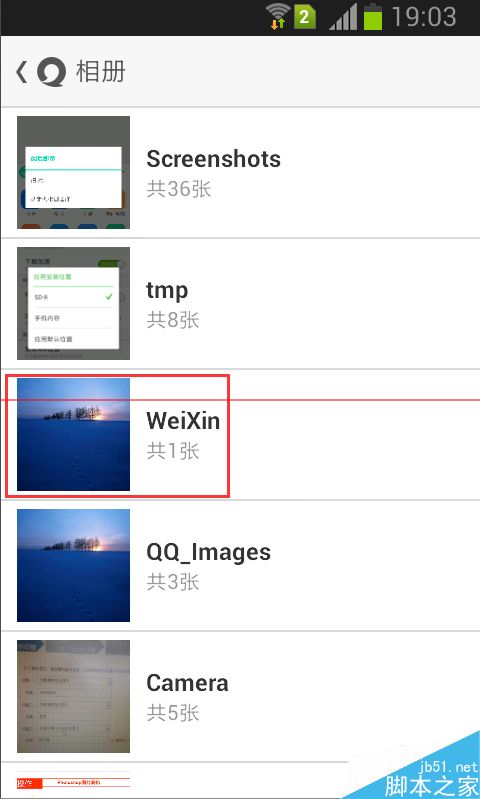Select the QQ_Images album label

[209, 553]
